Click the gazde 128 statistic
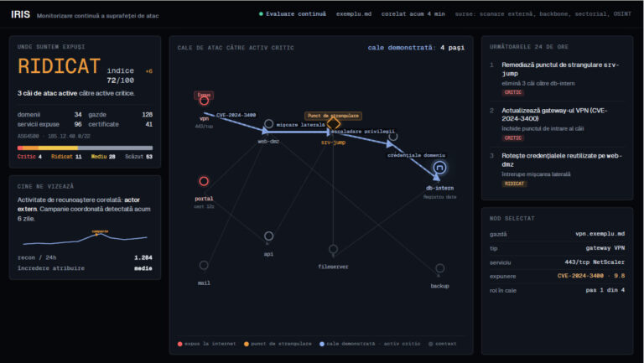This screenshot has width=644, height=363. pyautogui.click(x=121, y=115)
